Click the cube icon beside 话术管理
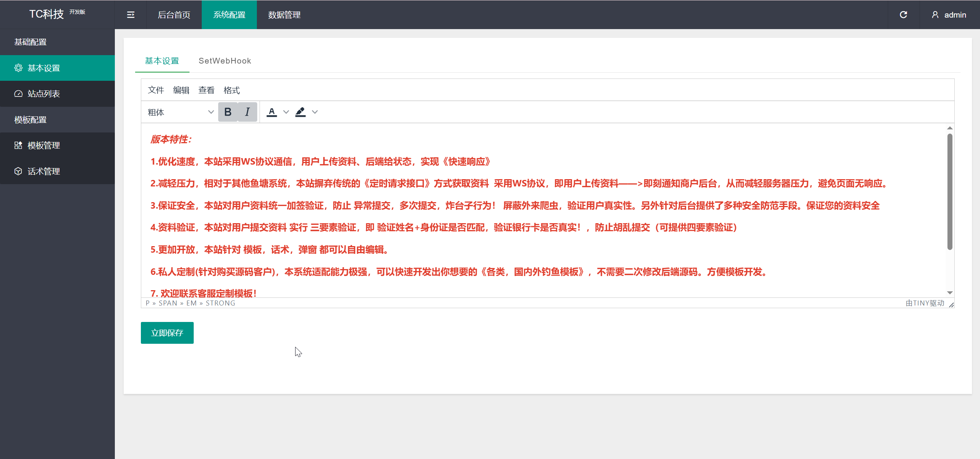Image resolution: width=980 pixels, height=459 pixels. click(18, 172)
